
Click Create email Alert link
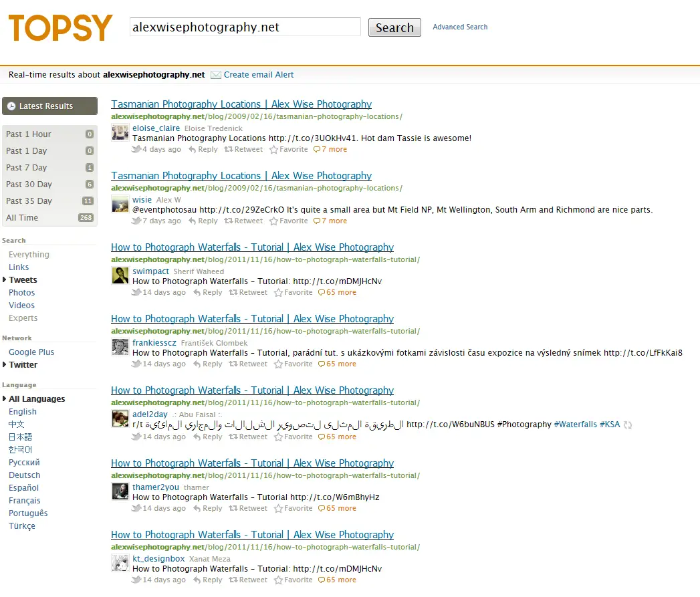coord(259,75)
